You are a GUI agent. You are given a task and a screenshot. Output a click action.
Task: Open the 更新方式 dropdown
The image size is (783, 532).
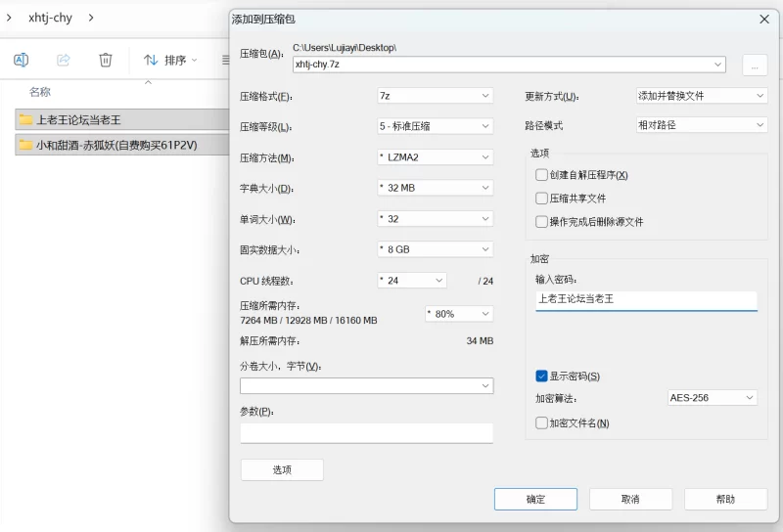point(701,96)
